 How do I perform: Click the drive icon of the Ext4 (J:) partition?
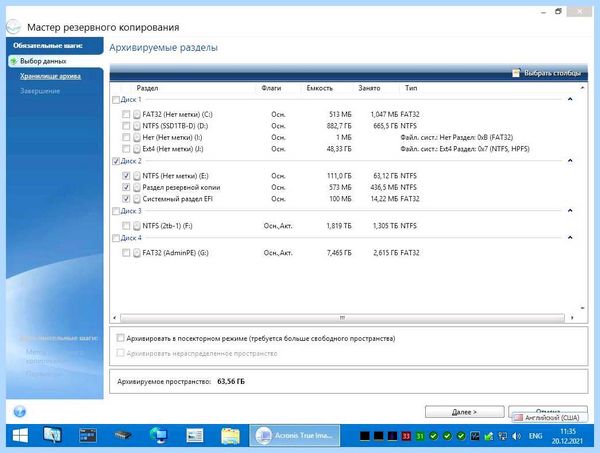(x=137, y=149)
